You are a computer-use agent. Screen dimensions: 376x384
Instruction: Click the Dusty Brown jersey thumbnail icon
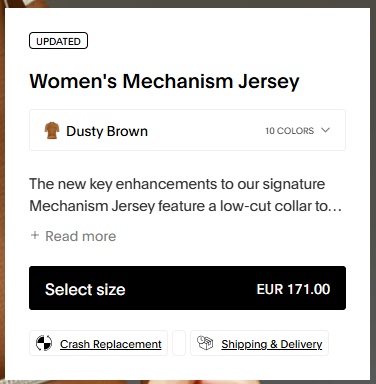tap(52, 130)
